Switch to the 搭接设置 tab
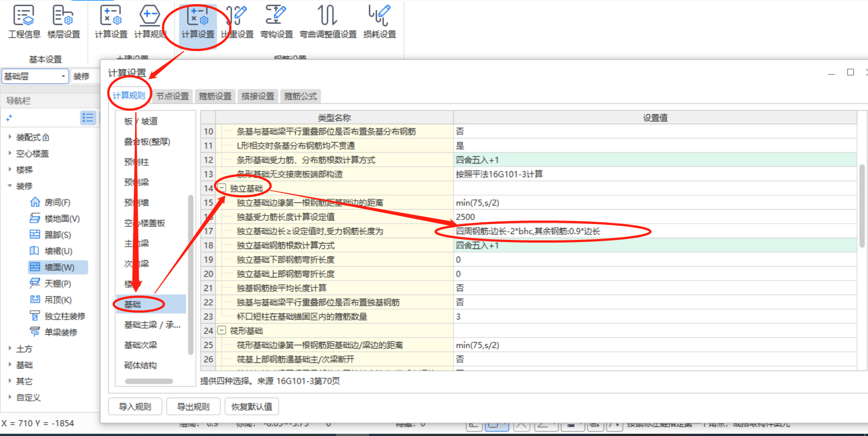The width and height of the screenshot is (868, 436). click(258, 96)
